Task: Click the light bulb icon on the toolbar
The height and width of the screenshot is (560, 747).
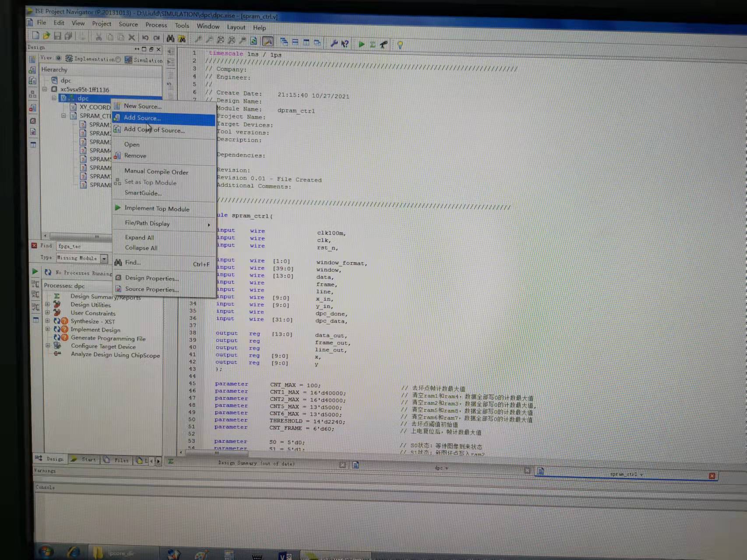Action: (x=400, y=44)
